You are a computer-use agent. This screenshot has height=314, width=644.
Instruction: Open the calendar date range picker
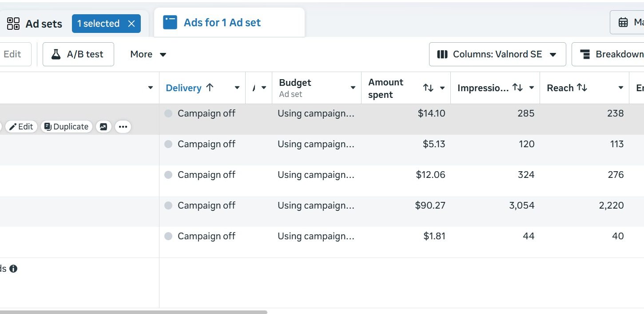pos(627,22)
